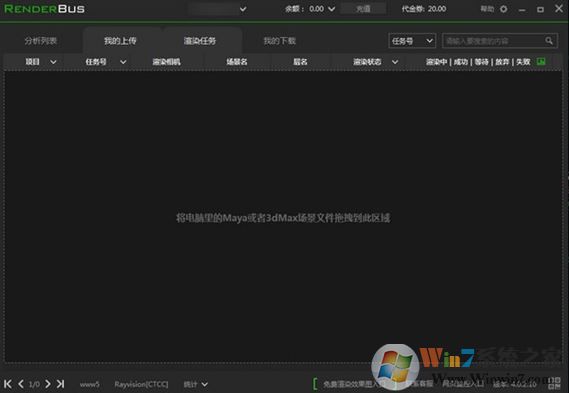The width and height of the screenshot is (569, 393).
Task: Click the Rayvision[CTCC] line label
Action: pos(141,384)
